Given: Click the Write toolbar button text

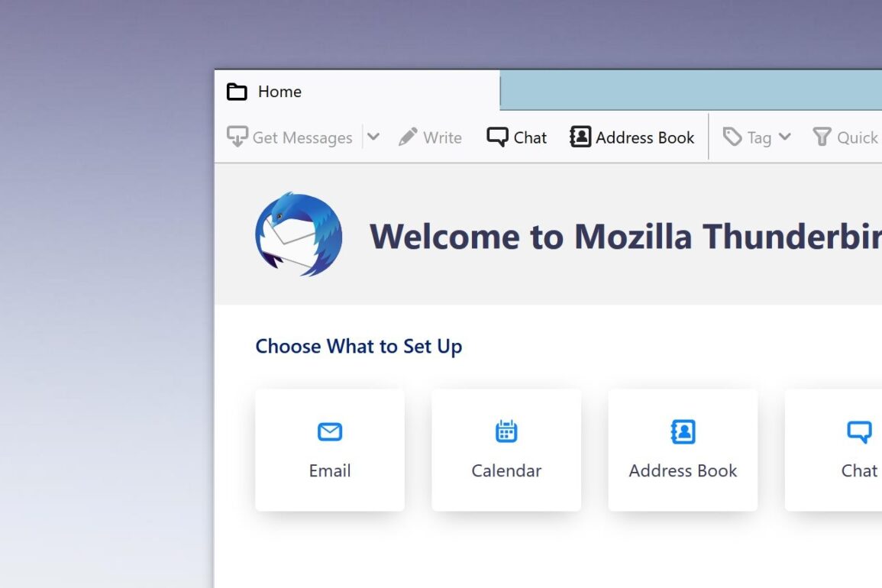Looking at the screenshot, I should click(443, 137).
